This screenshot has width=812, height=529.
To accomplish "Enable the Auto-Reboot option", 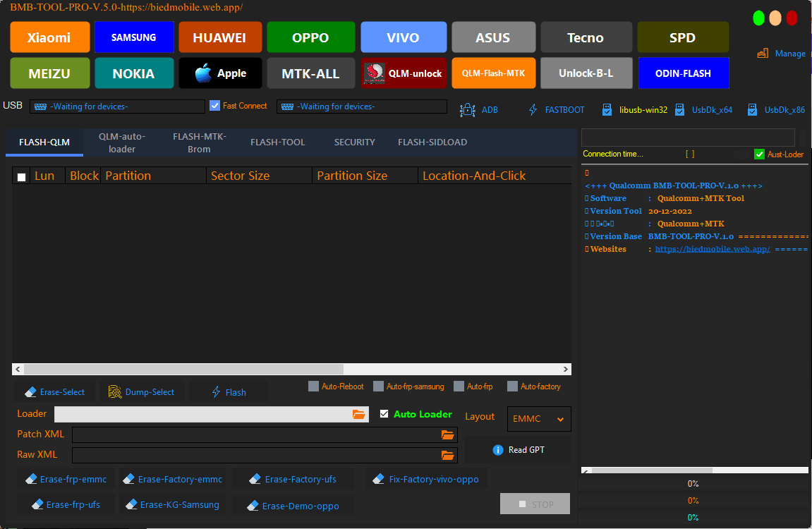I will tap(313, 386).
